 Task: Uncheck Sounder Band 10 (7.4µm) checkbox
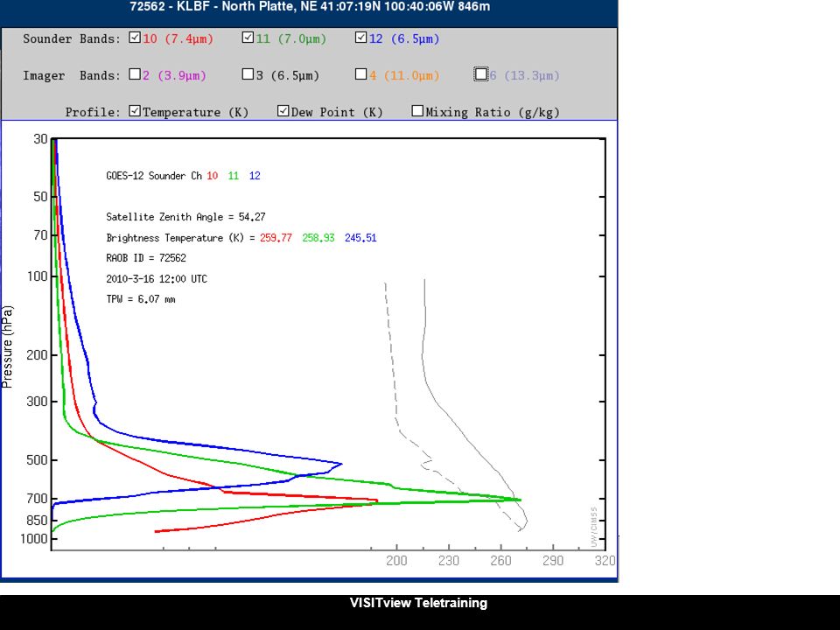click(135, 38)
